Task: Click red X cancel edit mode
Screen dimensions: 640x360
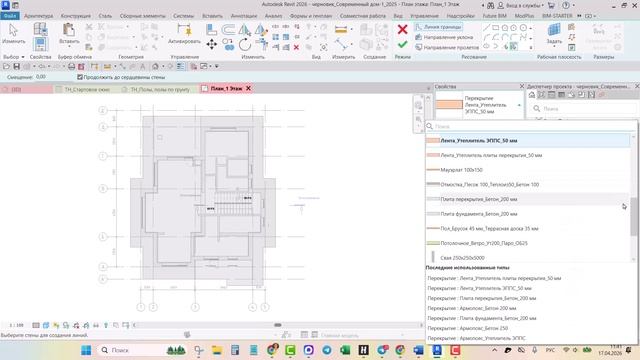Action: (x=402, y=29)
